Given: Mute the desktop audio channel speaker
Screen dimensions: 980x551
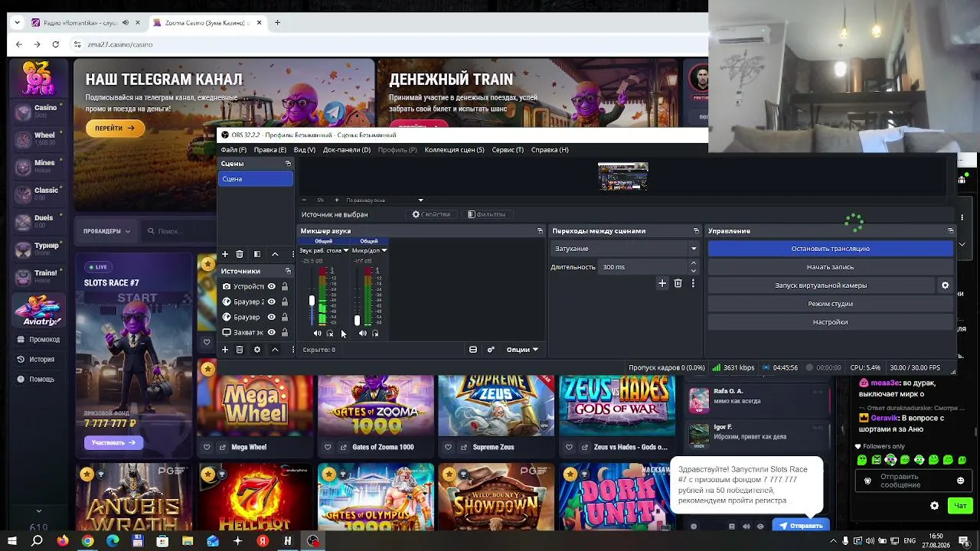Looking at the screenshot, I should (318, 334).
